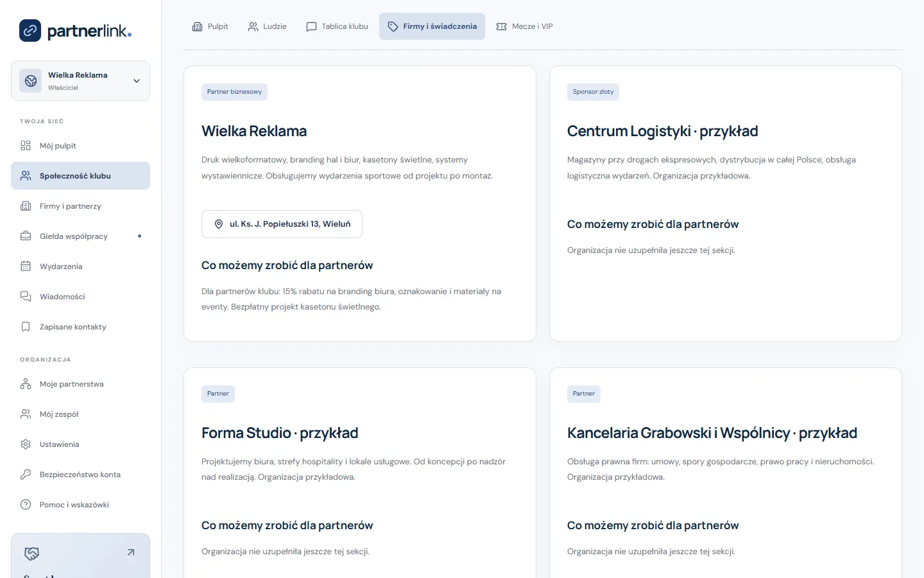The image size is (924, 578).
Task: Open the sidebar card's arrow link icon
Action: pos(131,552)
